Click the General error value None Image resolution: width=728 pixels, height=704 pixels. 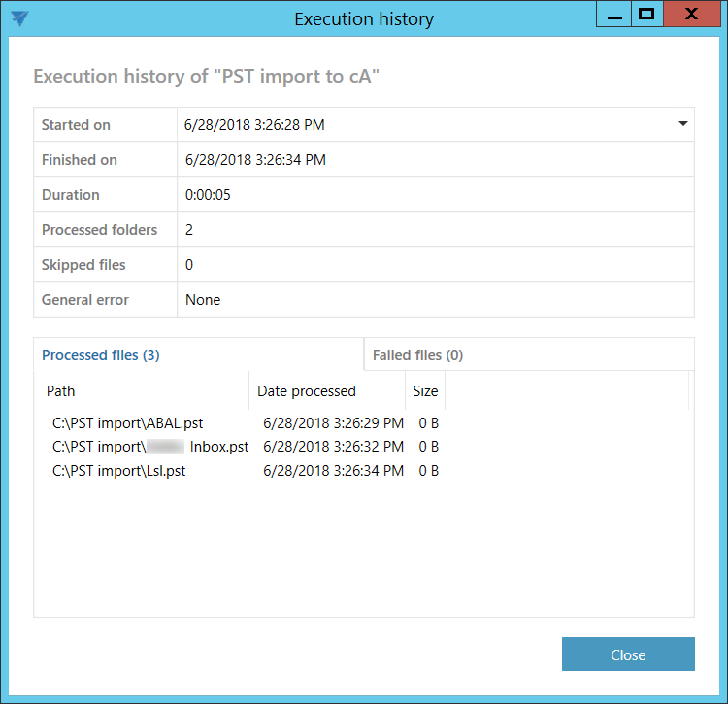coord(203,300)
